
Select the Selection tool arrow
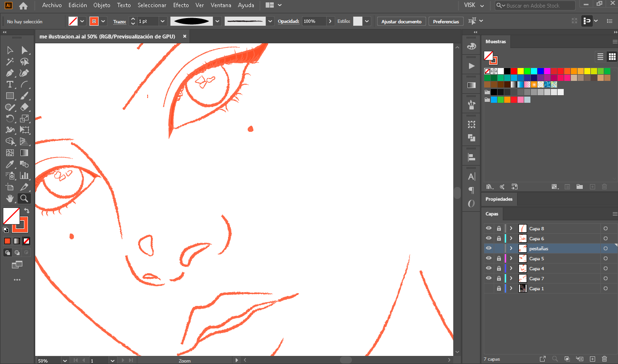[x=10, y=50]
